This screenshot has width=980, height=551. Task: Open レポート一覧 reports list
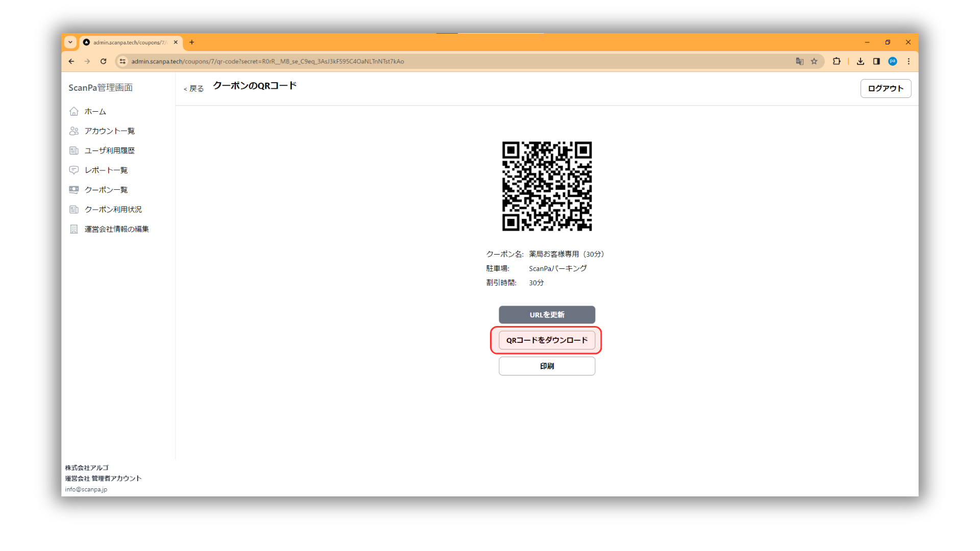106,170
